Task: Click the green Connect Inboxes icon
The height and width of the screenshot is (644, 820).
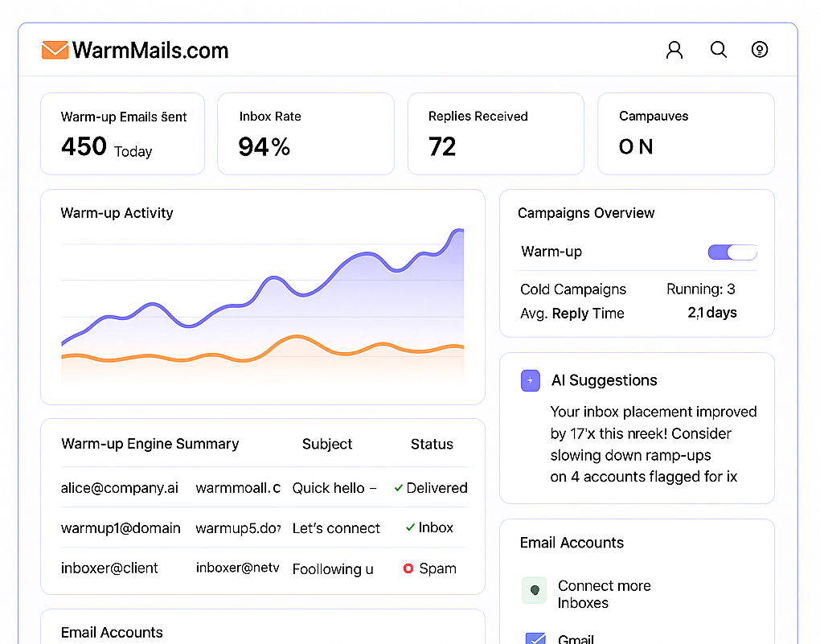Action: (534, 590)
